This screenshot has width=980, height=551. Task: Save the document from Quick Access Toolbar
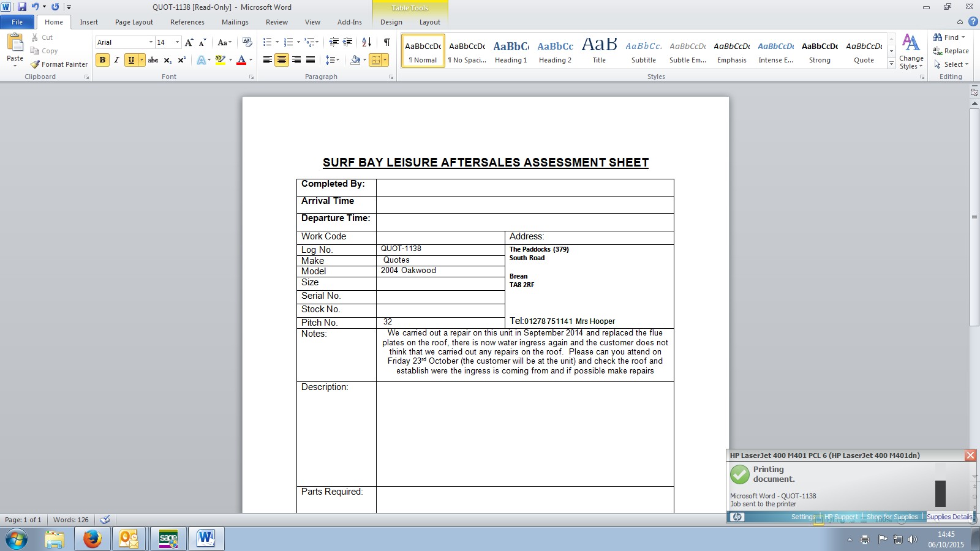click(22, 7)
